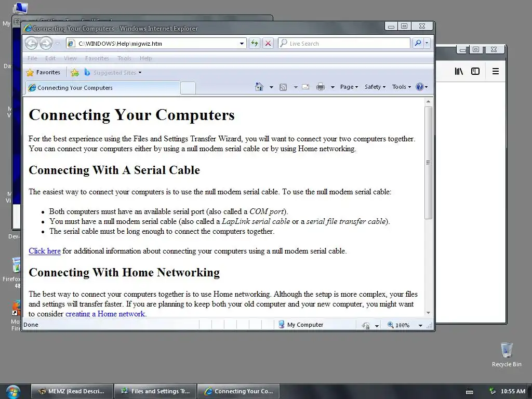Screen dimensions: 532x399
Task: Open the search provider dropdown arrow
Action: (427, 43)
